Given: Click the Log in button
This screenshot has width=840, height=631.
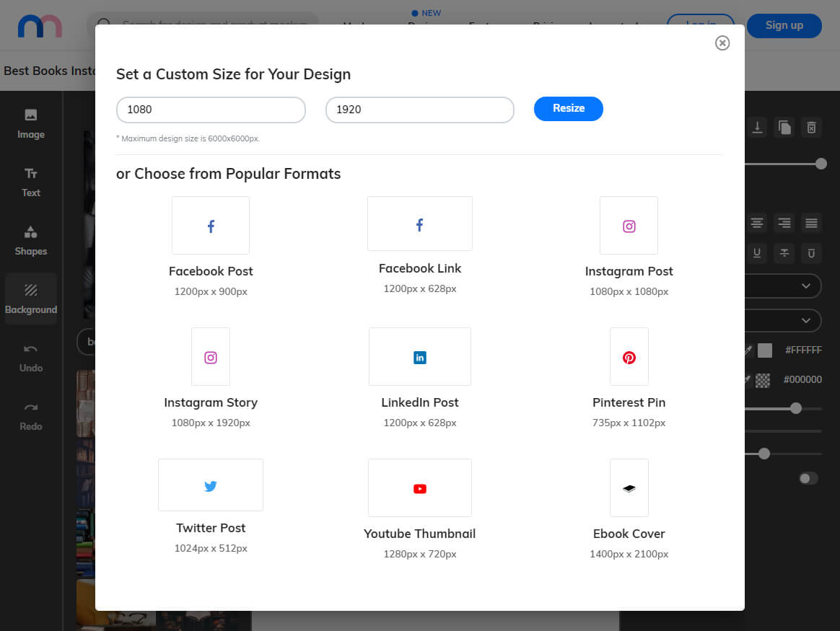Looking at the screenshot, I should tap(701, 19).
